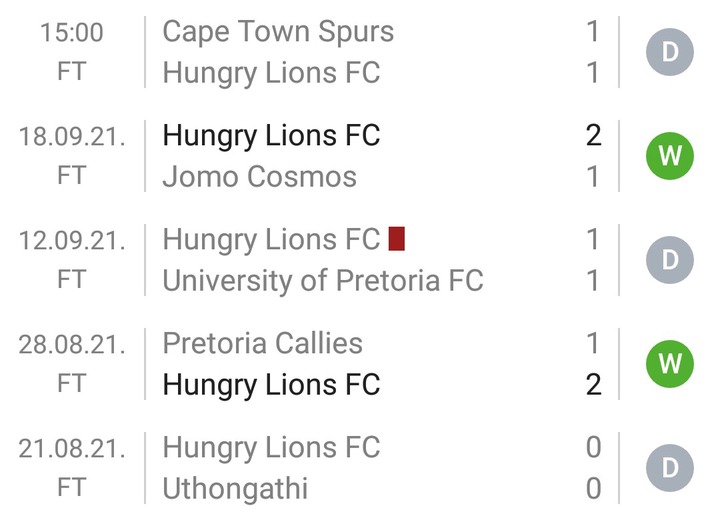Click Hungry Lions FC below Cape Town Spurs

(271, 73)
